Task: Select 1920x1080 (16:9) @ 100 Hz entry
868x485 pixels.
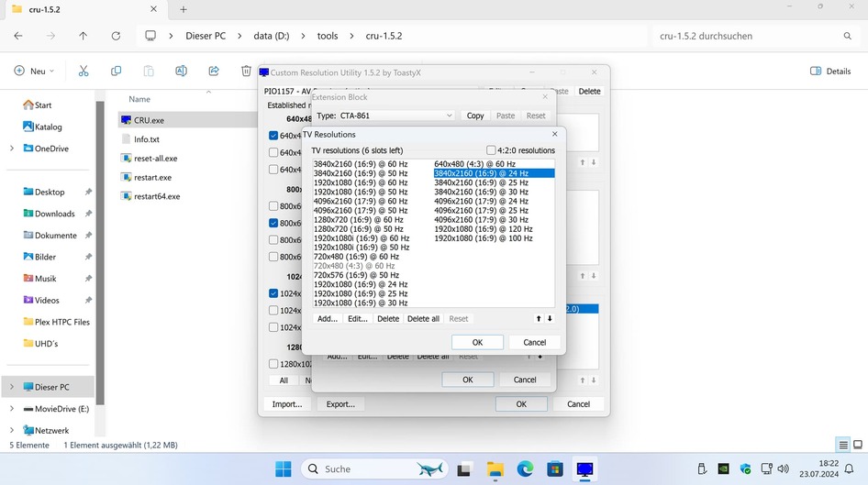Action: coord(484,238)
